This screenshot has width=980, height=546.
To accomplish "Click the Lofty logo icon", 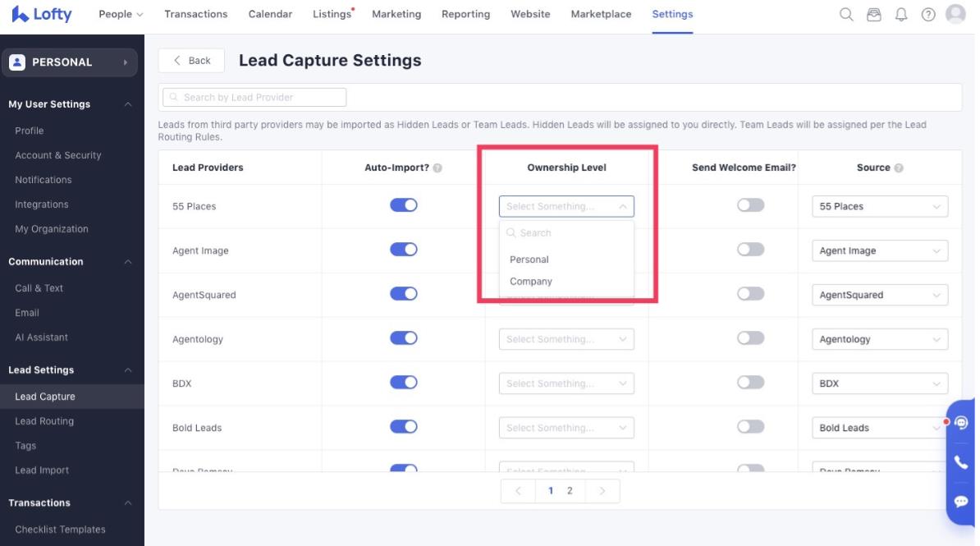I will tap(20, 14).
